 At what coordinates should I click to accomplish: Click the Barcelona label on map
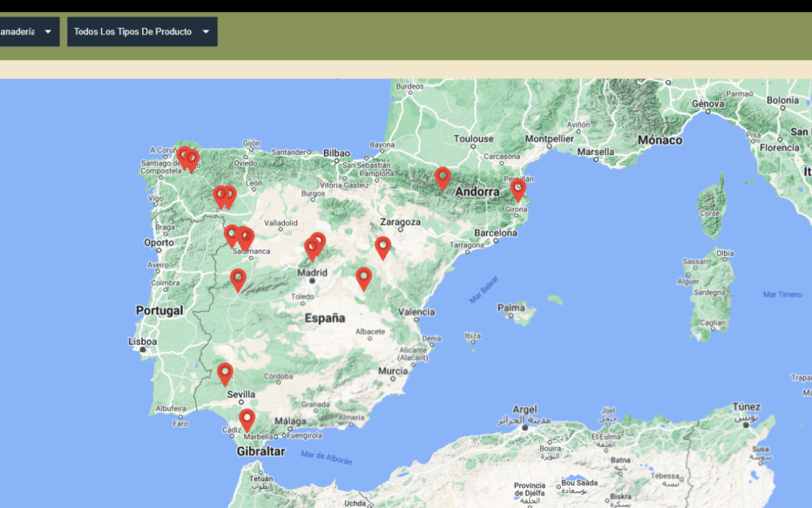(x=495, y=233)
